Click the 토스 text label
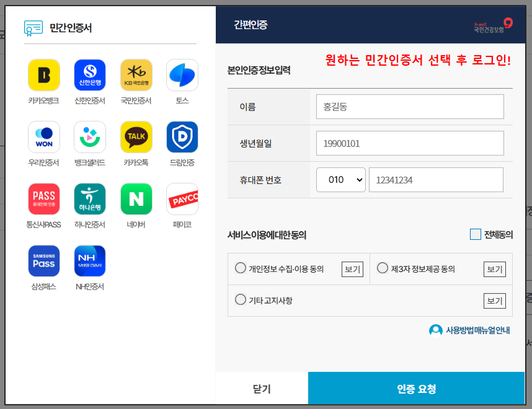532x409 pixels. coord(182,101)
